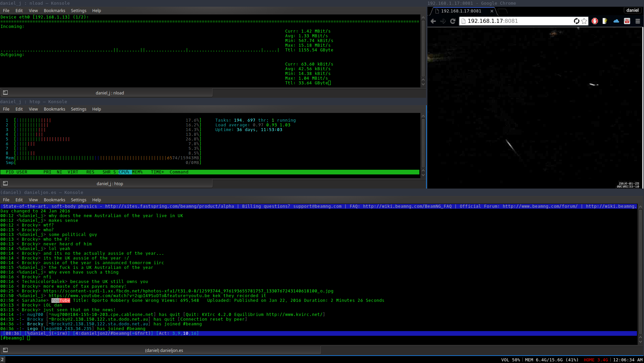Screen dimensions: 644x363
Task: Click the wiki.beamng.com BeamNG_FAQ link
Action: tap(407, 206)
